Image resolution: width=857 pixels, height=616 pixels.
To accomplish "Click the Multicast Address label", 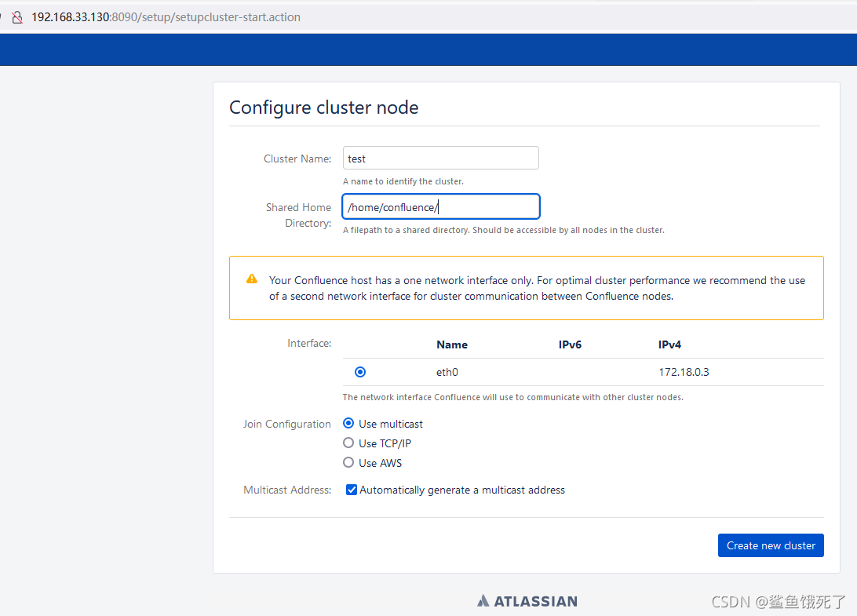I will click(287, 490).
